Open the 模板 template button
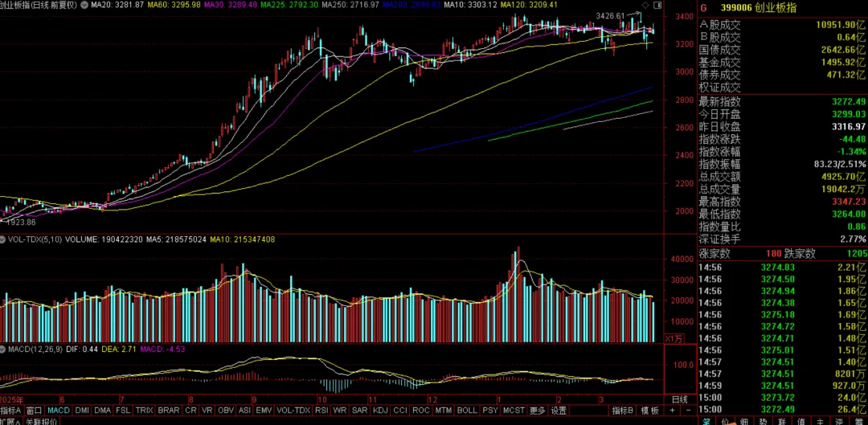The width and height of the screenshot is (868, 425). point(650,410)
